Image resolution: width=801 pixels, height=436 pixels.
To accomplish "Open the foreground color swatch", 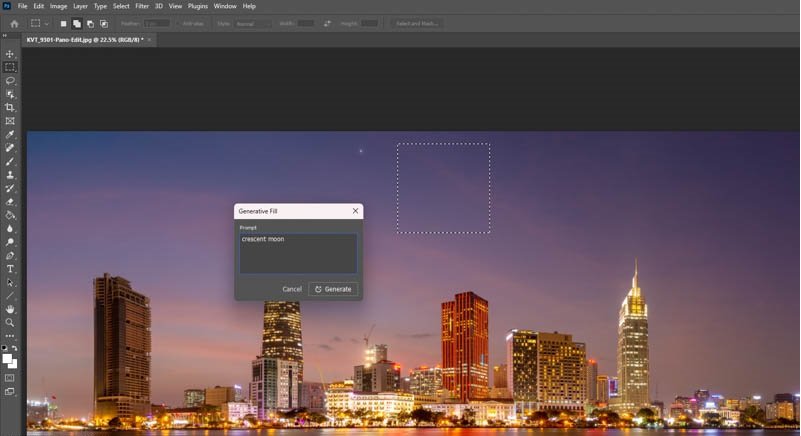I will pyautogui.click(x=7, y=359).
